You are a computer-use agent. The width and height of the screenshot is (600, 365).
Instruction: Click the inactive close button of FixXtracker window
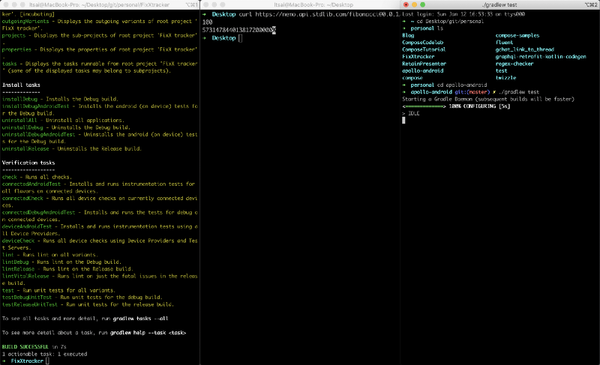tap(5, 5)
